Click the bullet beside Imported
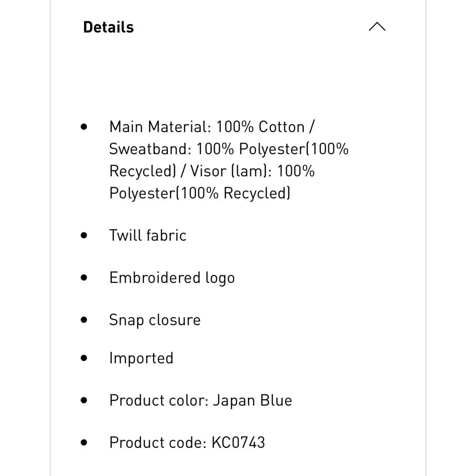The width and height of the screenshot is (476, 476). pos(84,358)
